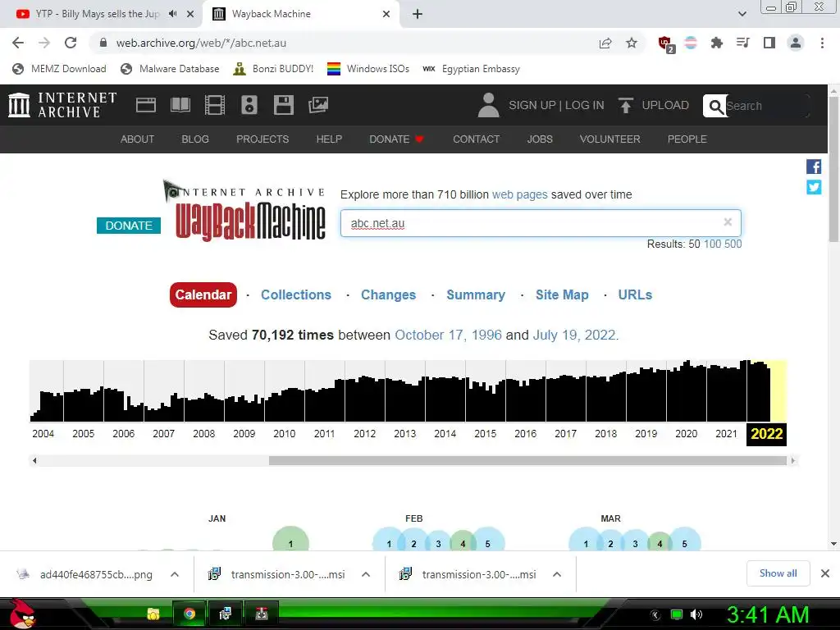Viewport: 840px width, 630px height.
Task: Click the Internet Archive logo
Action: coord(62,105)
